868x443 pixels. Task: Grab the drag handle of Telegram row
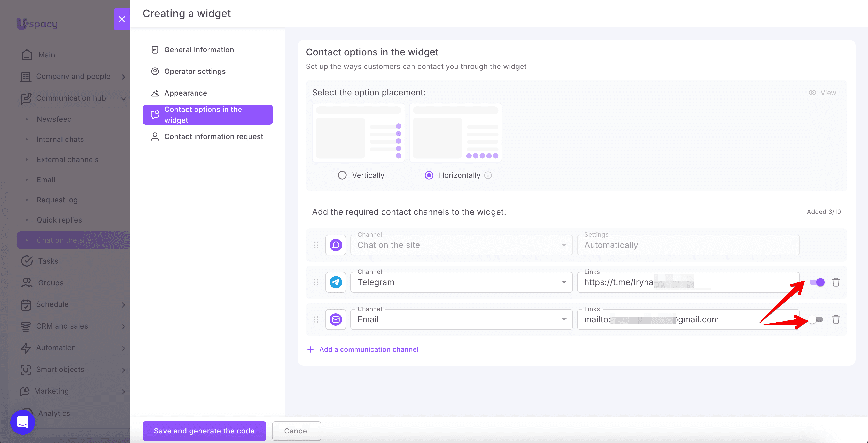click(316, 282)
